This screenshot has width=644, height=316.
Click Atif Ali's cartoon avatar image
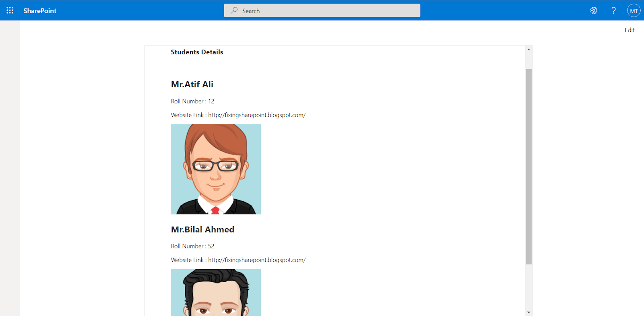pyautogui.click(x=216, y=169)
